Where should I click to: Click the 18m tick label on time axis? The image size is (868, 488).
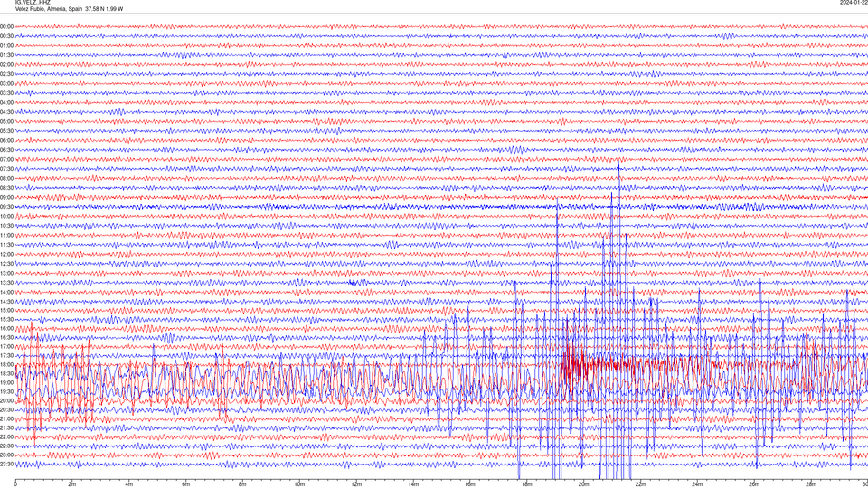pyautogui.click(x=526, y=484)
